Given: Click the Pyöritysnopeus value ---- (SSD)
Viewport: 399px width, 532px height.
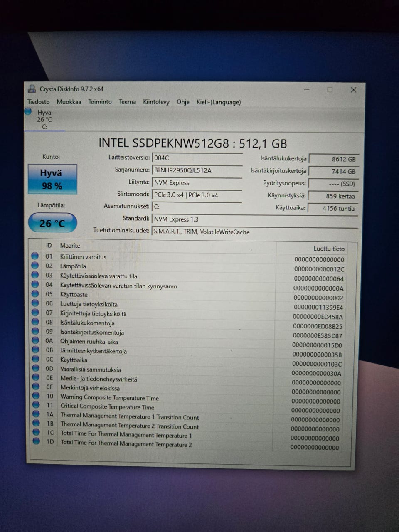Looking at the screenshot, I should 334,184.
